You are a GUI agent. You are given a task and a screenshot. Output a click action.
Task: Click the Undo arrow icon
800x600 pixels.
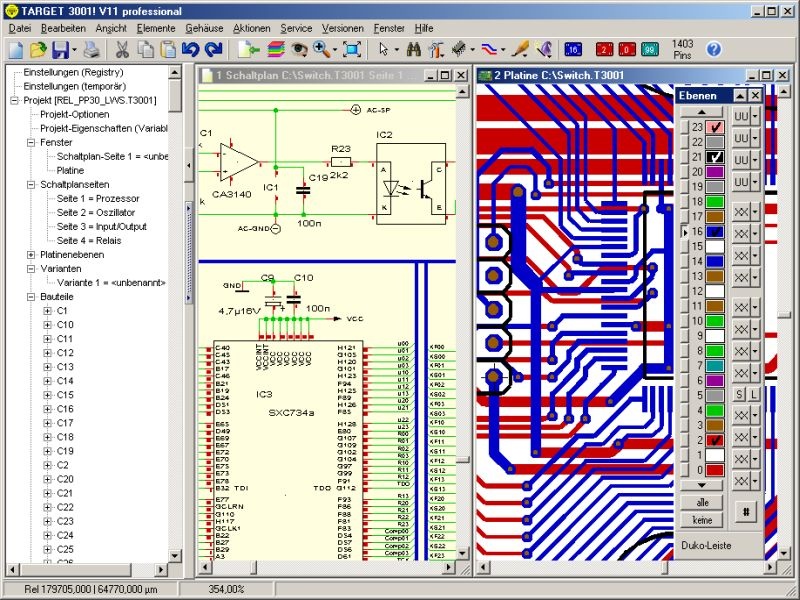190,49
